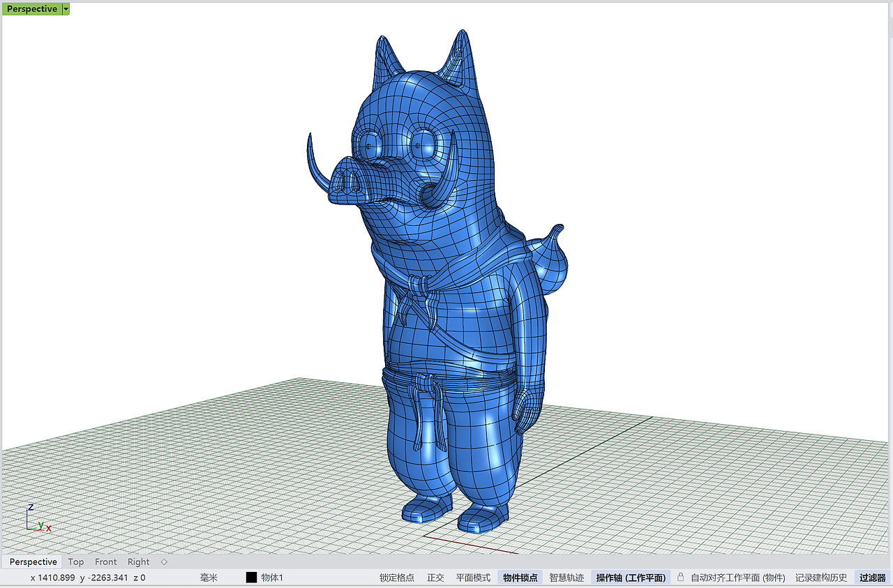Open the Perspective viewport title dropdown arrow
Viewport: 893px width, 588px height.
click(66, 9)
